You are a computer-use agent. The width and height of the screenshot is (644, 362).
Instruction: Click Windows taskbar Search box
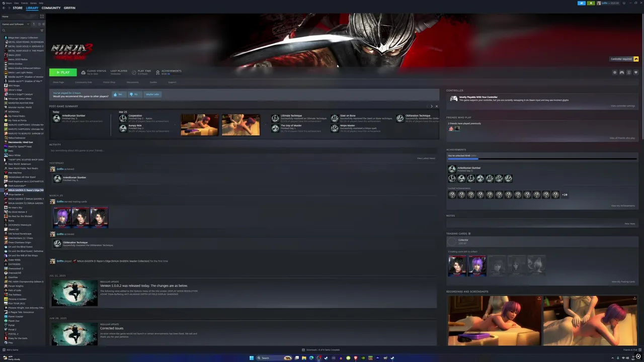click(x=274, y=358)
